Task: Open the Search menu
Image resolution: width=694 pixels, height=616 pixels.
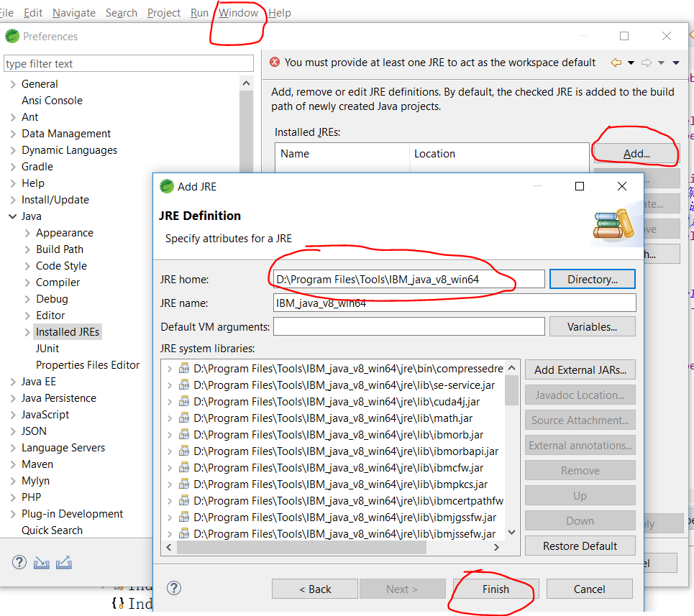Action: click(x=121, y=12)
